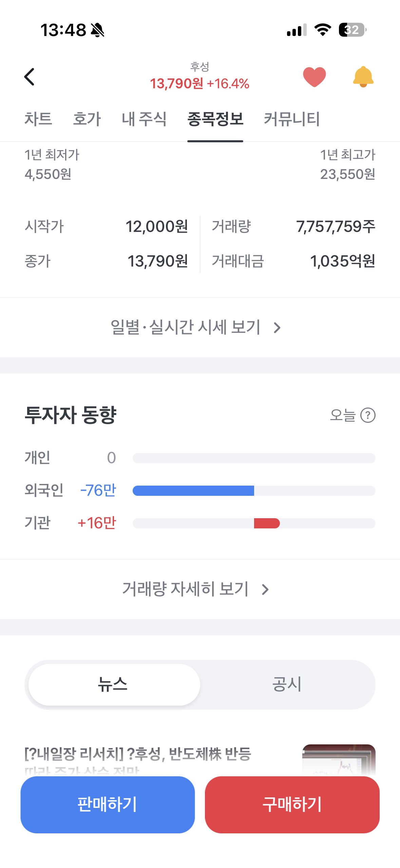
Task: Tap the yellow bell alert icon
Action: click(363, 77)
